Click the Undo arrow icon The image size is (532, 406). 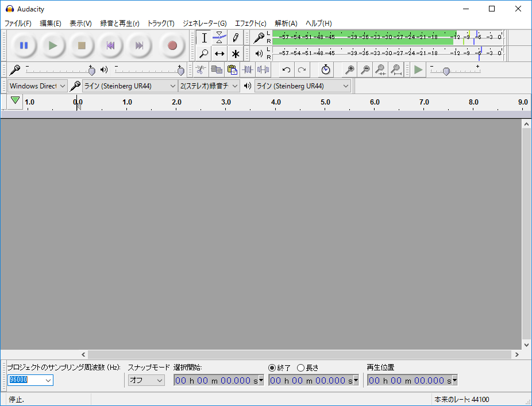pyautogui.click(x=286, y=70)
